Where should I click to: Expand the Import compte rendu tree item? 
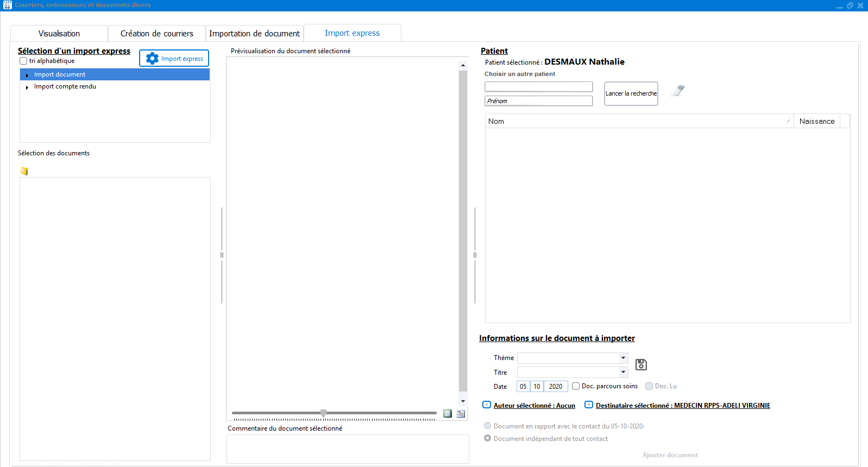pyautogui.click(x=27, y=87)
